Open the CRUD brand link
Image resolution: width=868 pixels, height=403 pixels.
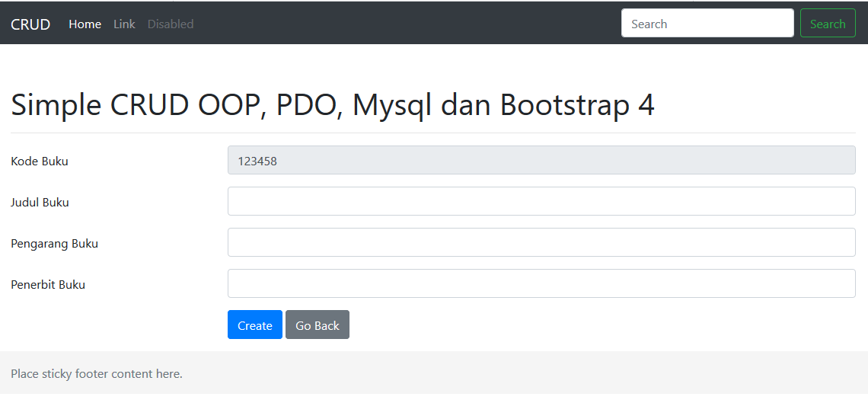pyautogui.click(x=30, y=24)
